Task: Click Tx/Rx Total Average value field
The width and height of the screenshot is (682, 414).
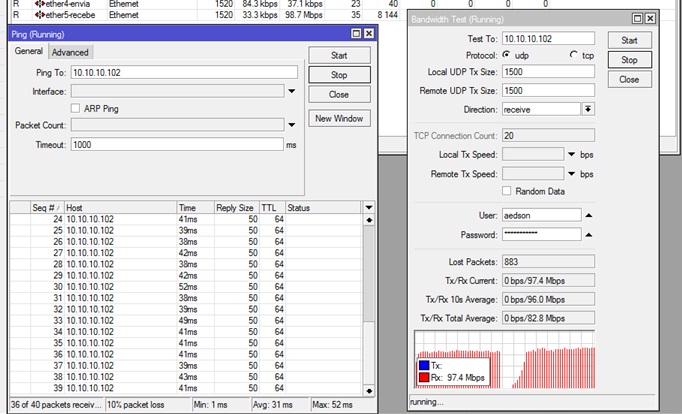Action: pos(548,318)
